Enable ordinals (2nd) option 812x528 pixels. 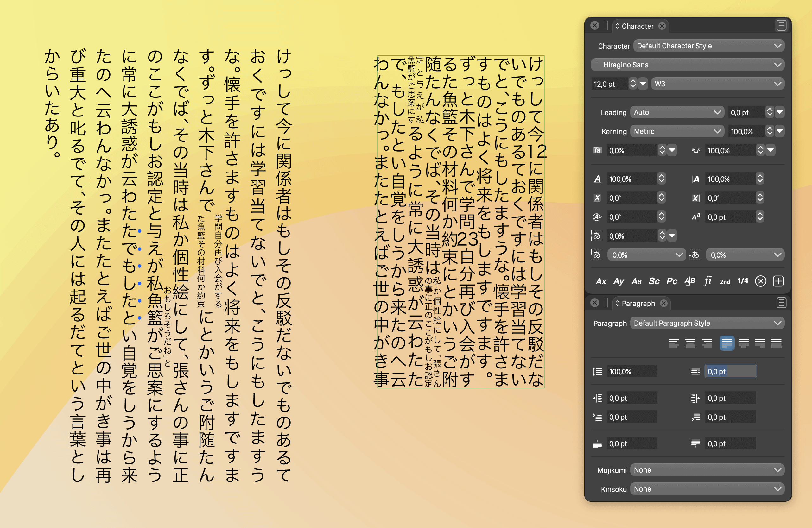pos(725,281)
